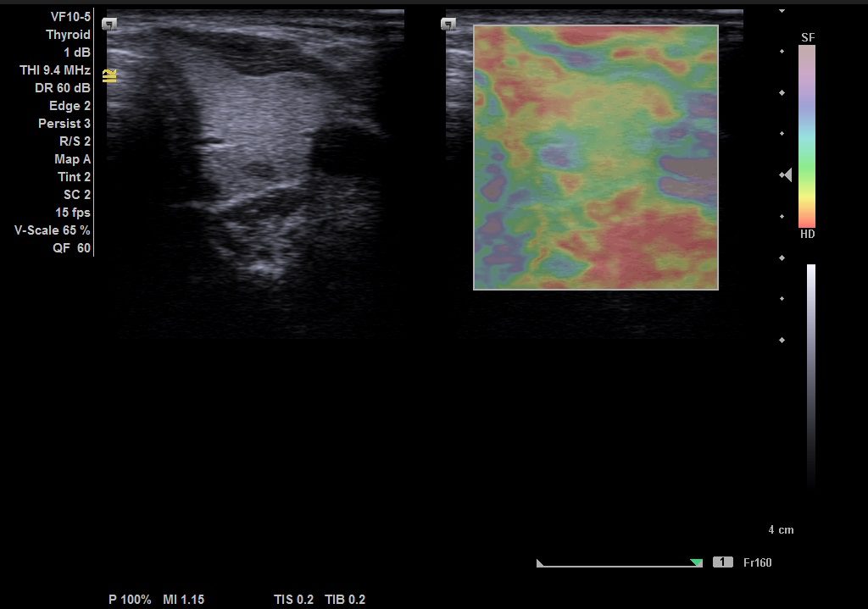Select the Persist 3 parameter
868x609 pixels.
[x=64, y=124]
